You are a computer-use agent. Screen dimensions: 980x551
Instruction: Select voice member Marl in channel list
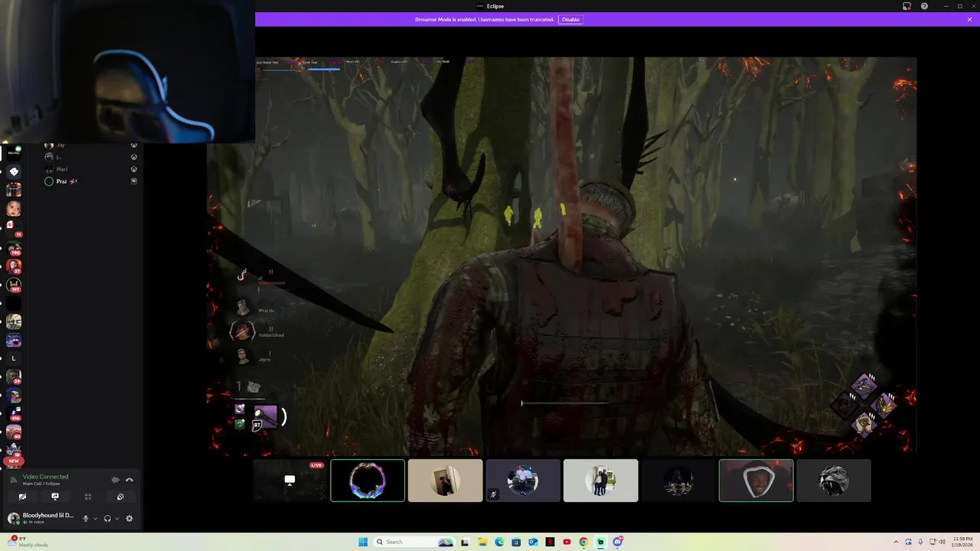90,169
